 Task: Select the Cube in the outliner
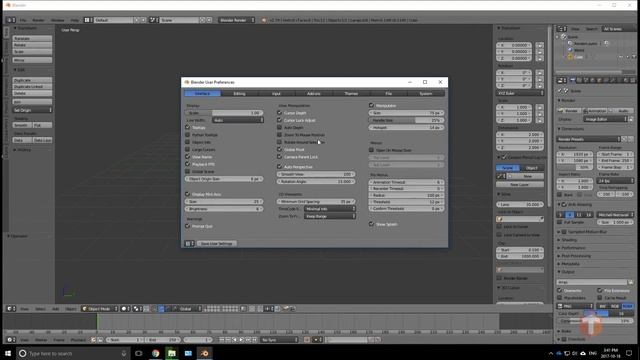click(578, 57)
